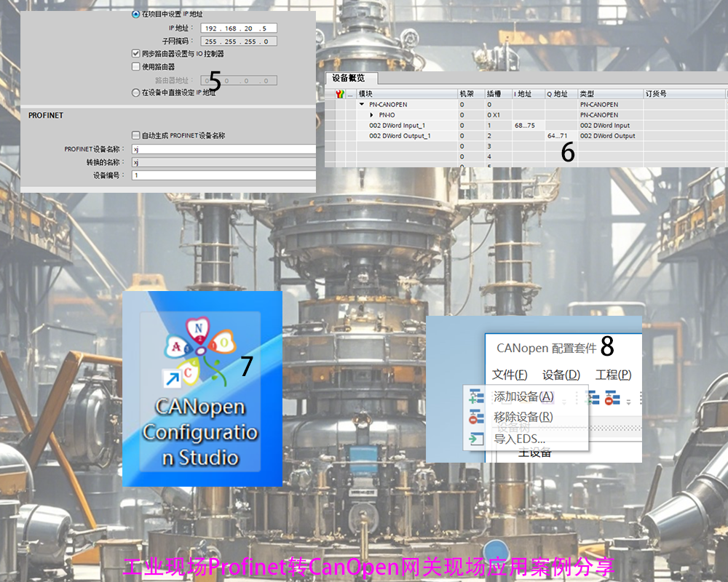Viewport: 728px width, 582px height.
Task: Open the toolbar overflow arrow after the remove-device icon
Action: [628, 402]
